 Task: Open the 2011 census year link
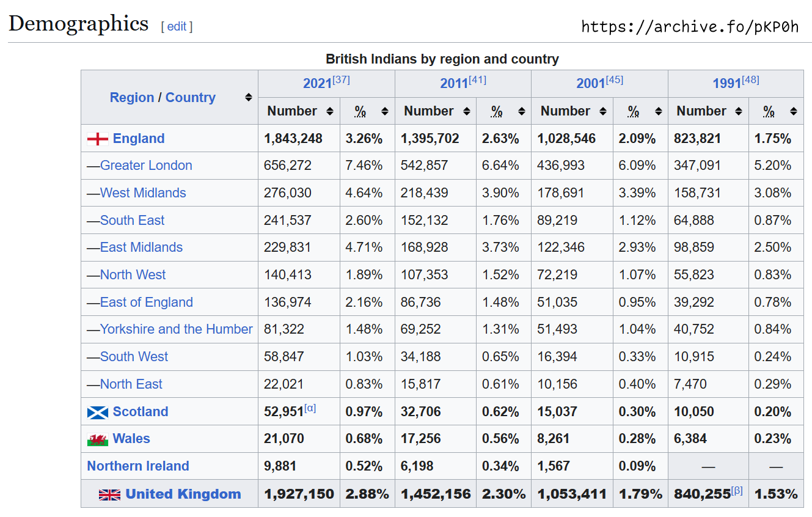[454, 83]
